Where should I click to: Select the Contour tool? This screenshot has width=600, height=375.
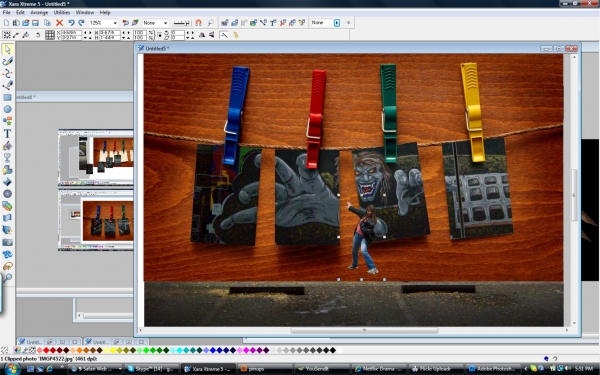pyautogui.click(x=7, y=194)
